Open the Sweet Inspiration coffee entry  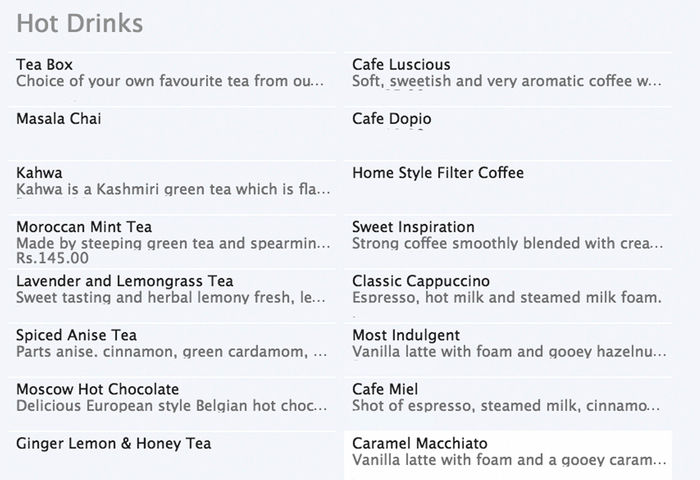[508, 242]
